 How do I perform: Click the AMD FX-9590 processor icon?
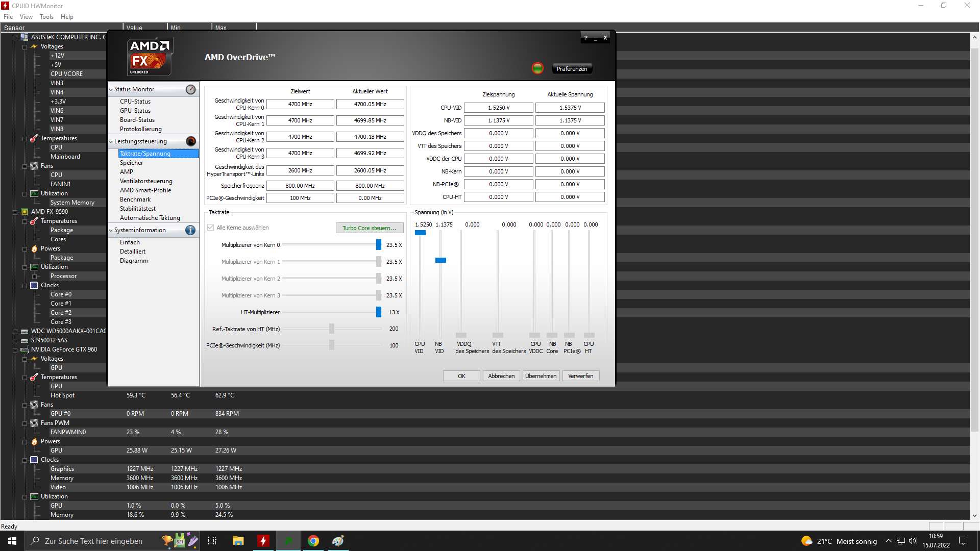[x=24, y=212]
